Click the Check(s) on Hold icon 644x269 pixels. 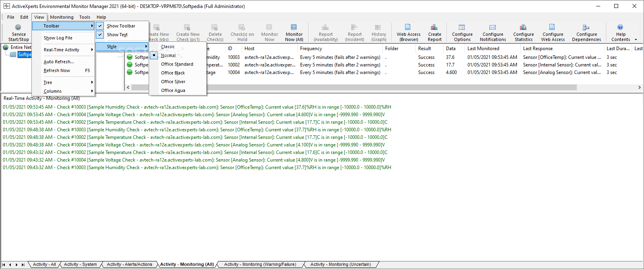(x=242, y=27)
